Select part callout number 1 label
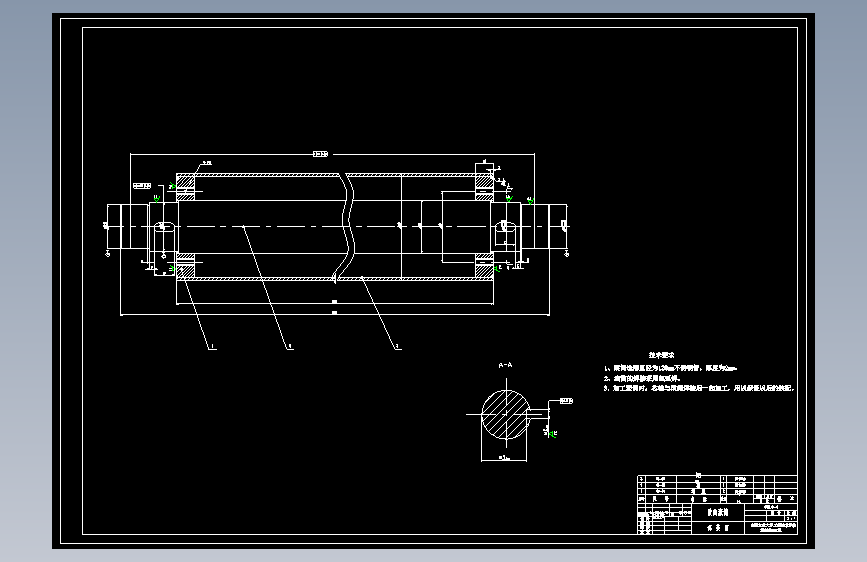 [213, 347]
